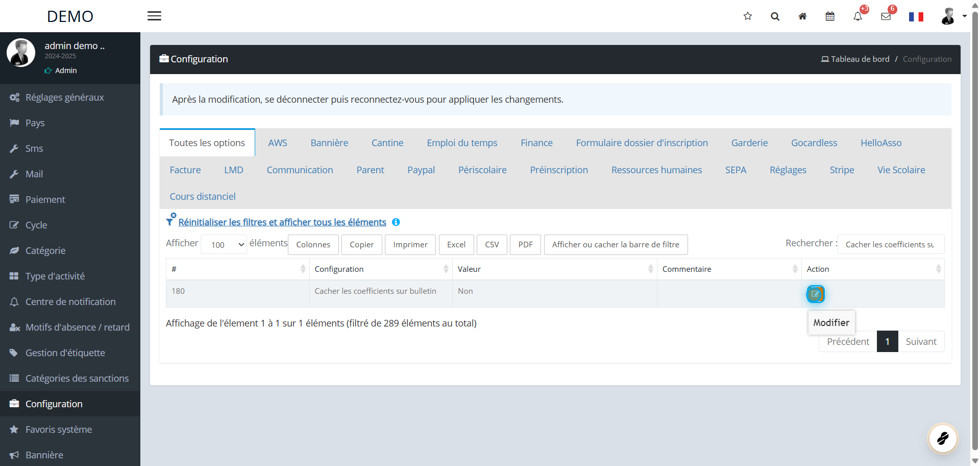The height and width of the screenshot is (466, 980).
Task: Click Afficher ou cacher la barre de filtre
Action: click(x=616, y=245)
